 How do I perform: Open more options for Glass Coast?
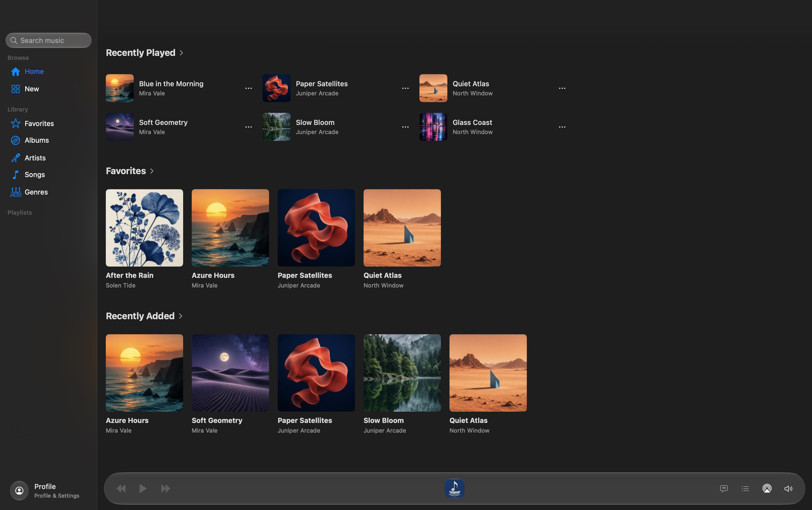(562, 127)
